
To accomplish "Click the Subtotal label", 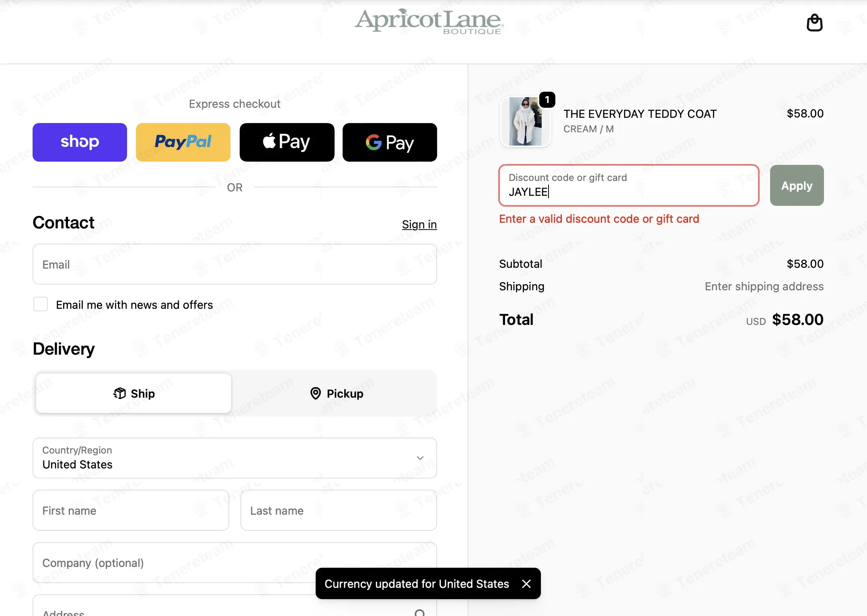I will click(520, 264).
